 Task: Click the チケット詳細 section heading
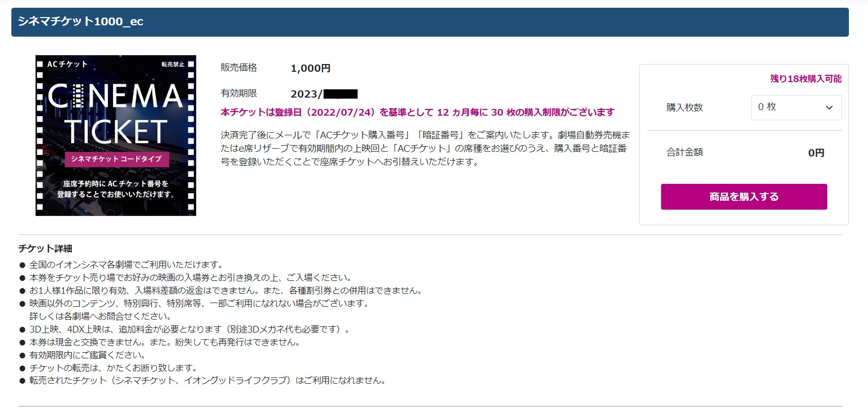(45, 248)
